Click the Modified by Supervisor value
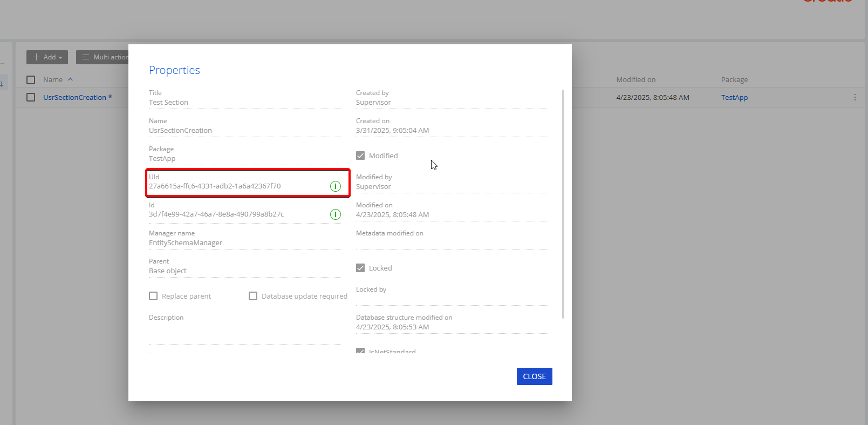 pos(373,187)
